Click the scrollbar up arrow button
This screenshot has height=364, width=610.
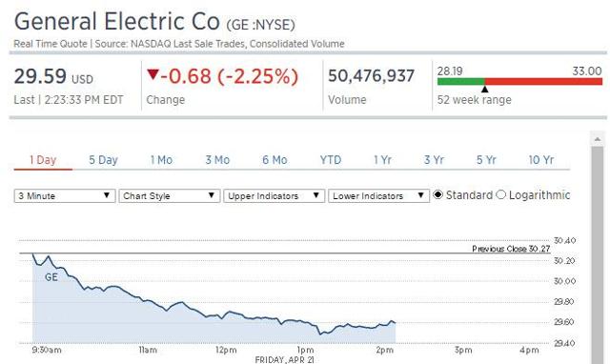(x=598, y=139)
